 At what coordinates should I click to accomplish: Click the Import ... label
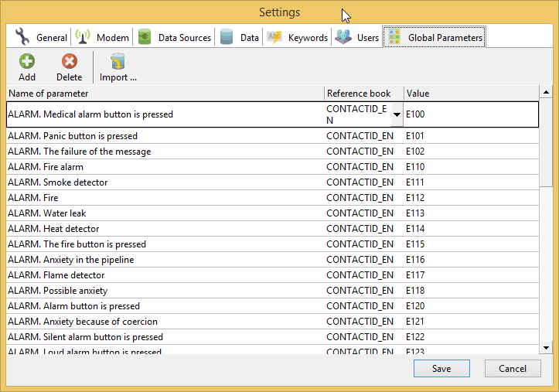(118, 77)
